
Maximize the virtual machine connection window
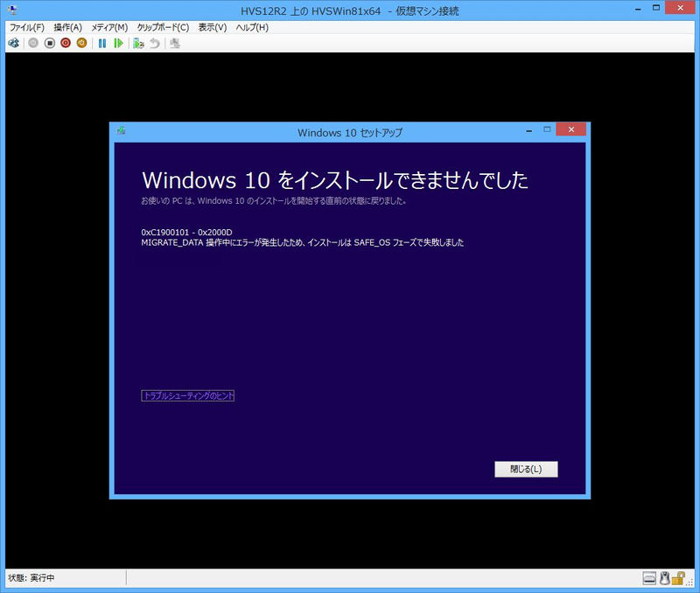pyautogui.click(x=656, y=8)
